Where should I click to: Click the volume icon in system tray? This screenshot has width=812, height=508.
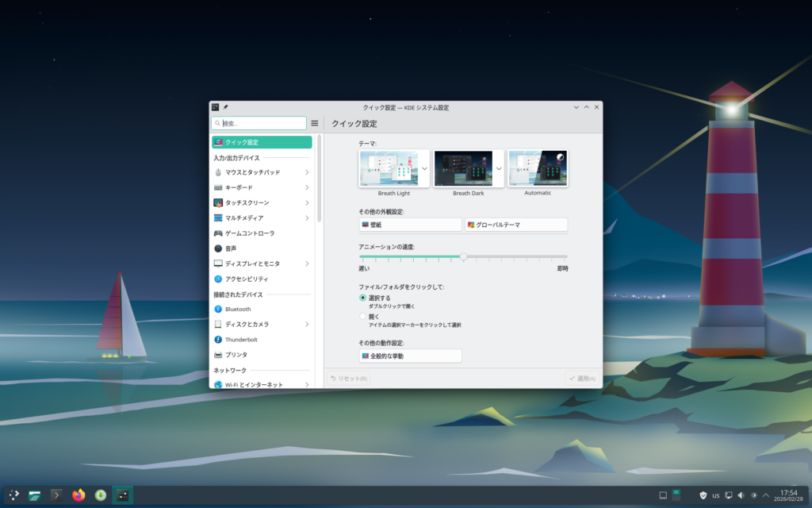pyautogui.click(x=741, y=495)
